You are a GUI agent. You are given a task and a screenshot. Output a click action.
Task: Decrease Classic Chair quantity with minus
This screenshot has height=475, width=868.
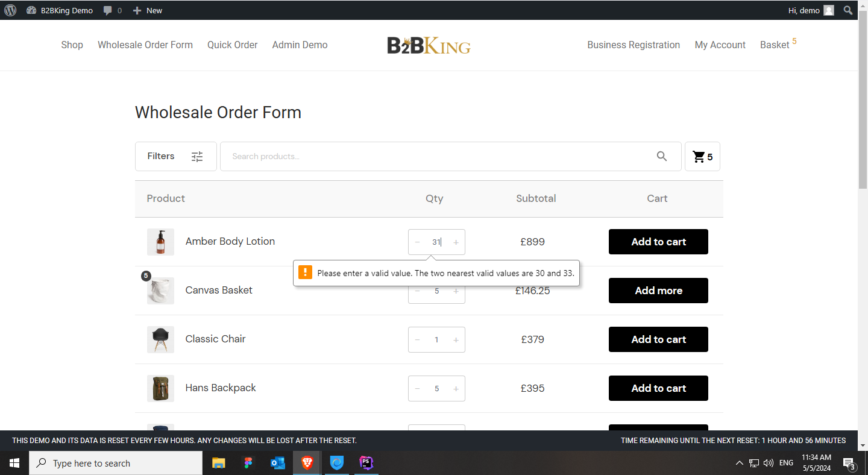pos(417,340)
